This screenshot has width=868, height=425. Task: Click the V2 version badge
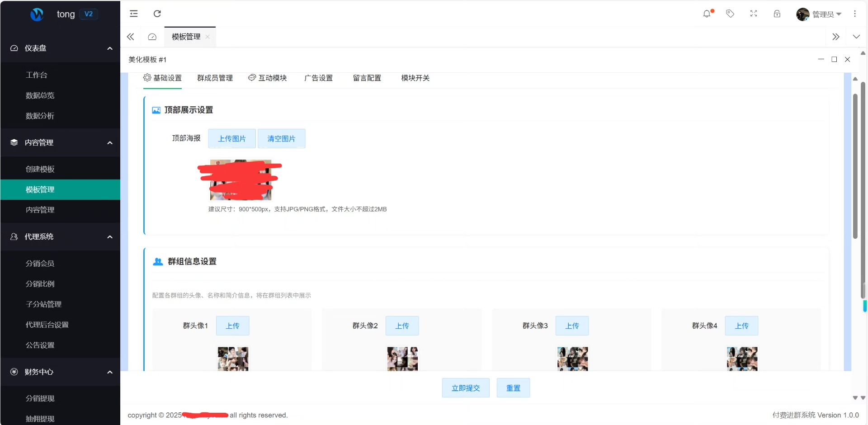[x=89, y=14]
